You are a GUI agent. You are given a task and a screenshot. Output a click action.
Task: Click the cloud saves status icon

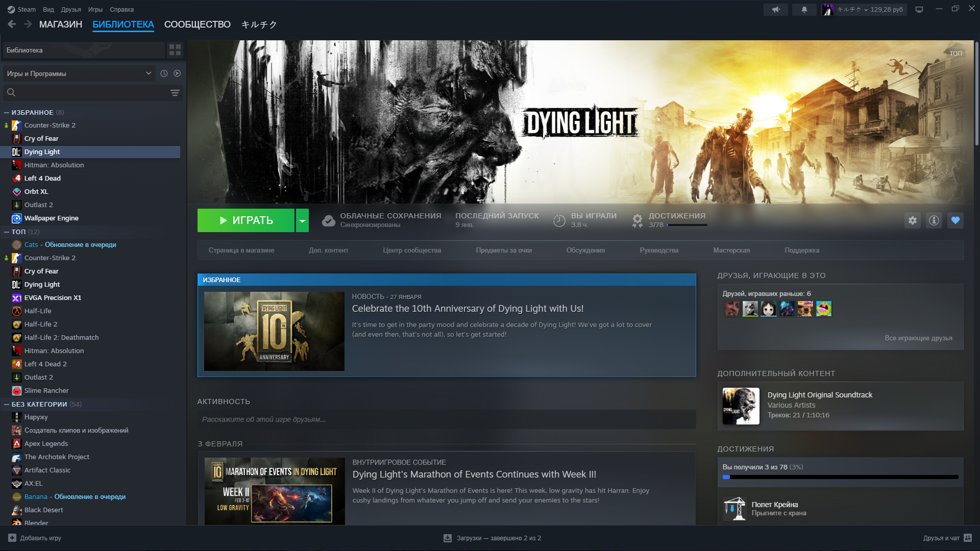point(329,220)
